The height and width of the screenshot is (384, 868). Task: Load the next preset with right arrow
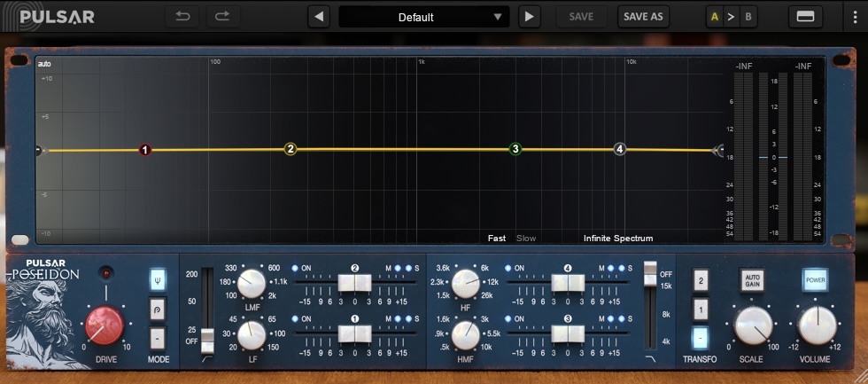click(530, 17)
